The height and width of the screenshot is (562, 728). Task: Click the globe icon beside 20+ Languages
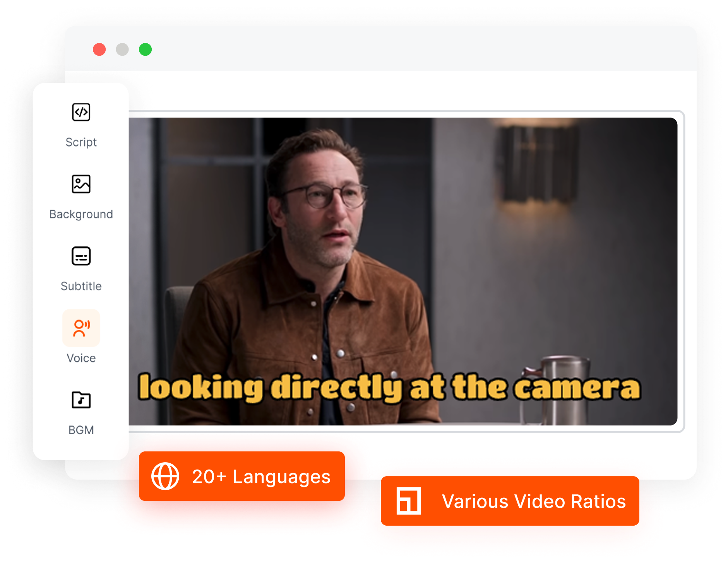(x=165, y=476)
